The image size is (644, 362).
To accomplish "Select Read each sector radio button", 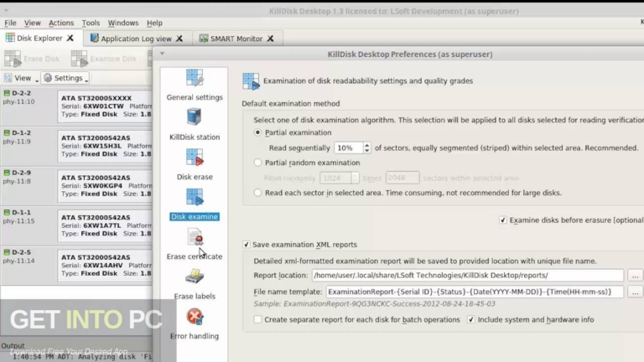I will click(x=257, y=193).
